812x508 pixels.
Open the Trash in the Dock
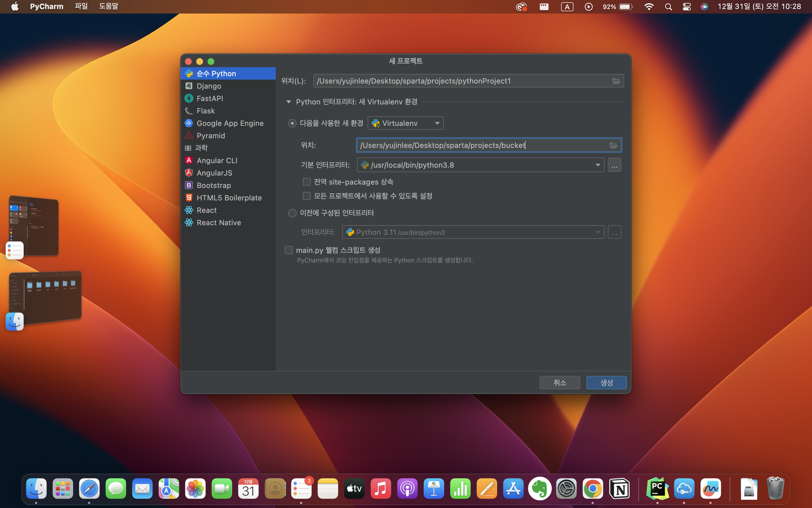[775, 489]
